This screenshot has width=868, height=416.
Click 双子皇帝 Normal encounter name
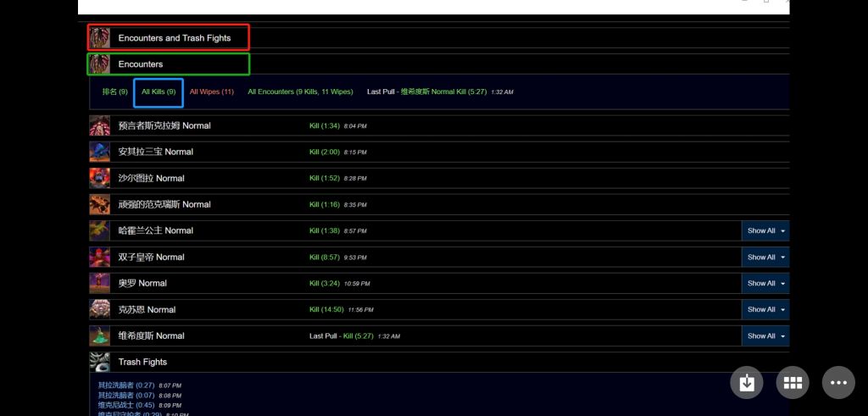(x=151, y=257)
